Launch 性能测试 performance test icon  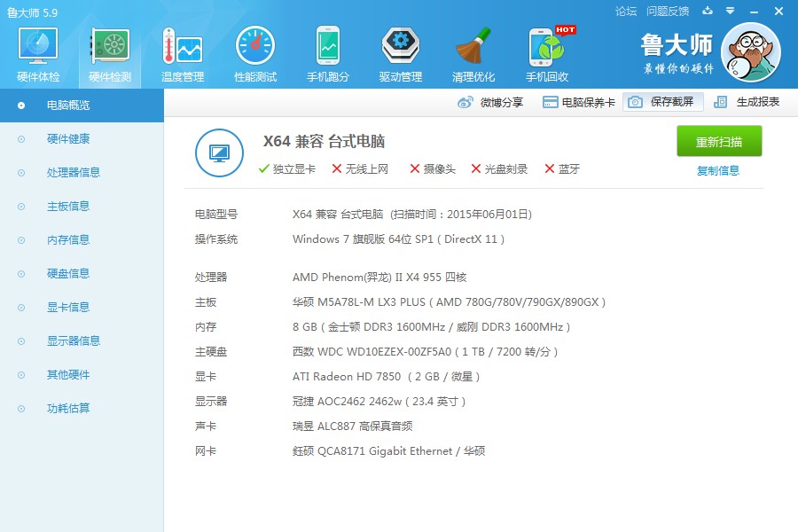click(255, 46)
